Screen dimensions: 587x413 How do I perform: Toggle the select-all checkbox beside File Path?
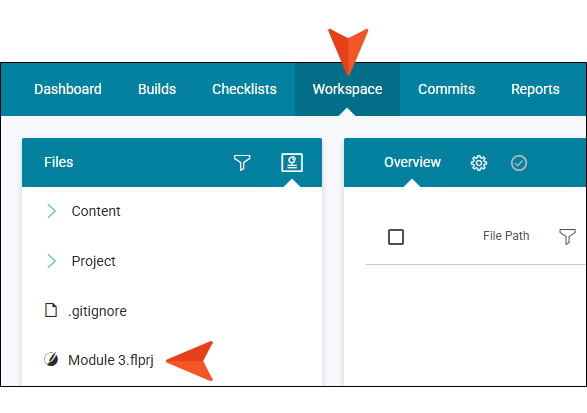click(396, 237)
